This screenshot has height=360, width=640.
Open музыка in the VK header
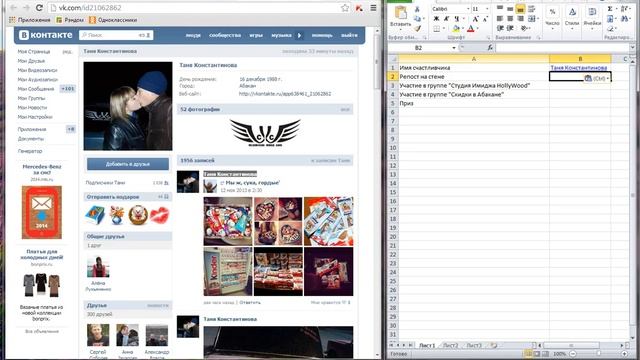[281, 35]
